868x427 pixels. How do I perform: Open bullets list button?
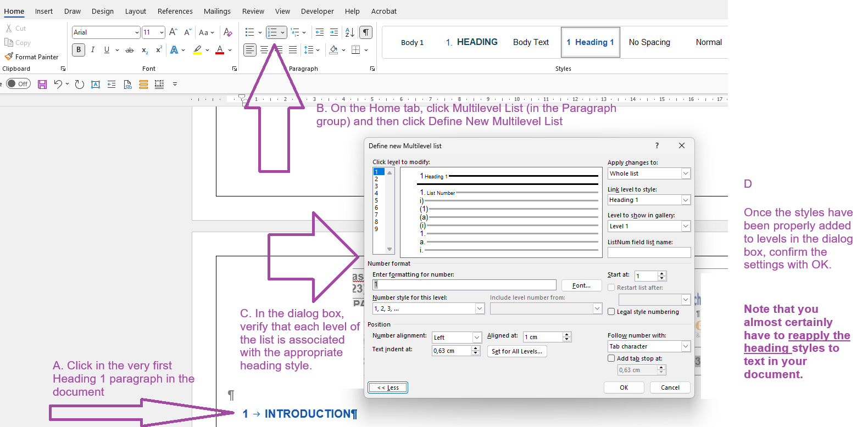click(x=249, y=32)
